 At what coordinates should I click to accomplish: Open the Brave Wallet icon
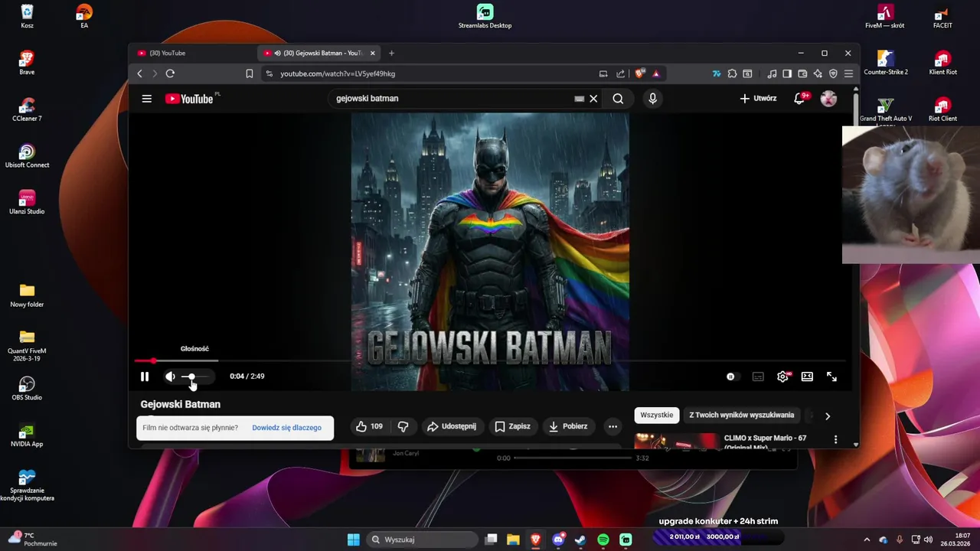click(x=802, y=73)
